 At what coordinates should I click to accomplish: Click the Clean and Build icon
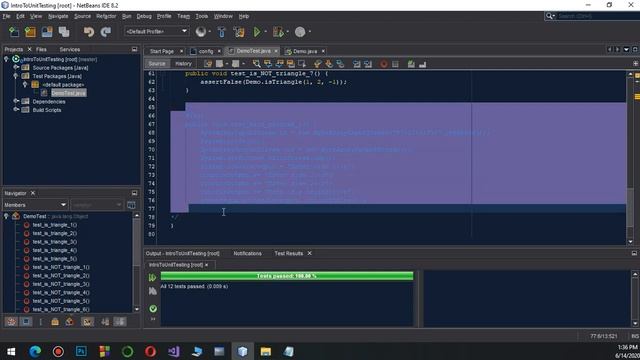pyautogui.click(x=239, y=32)
